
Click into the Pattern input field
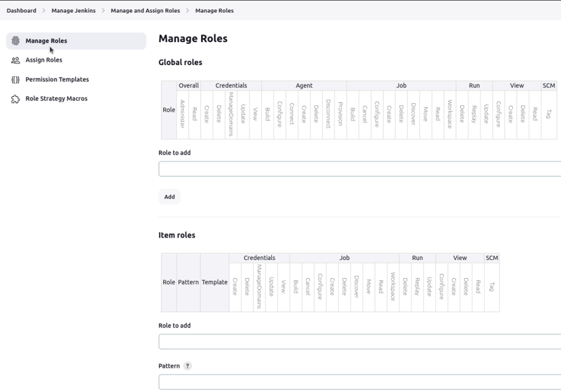[x=359, y=382]
